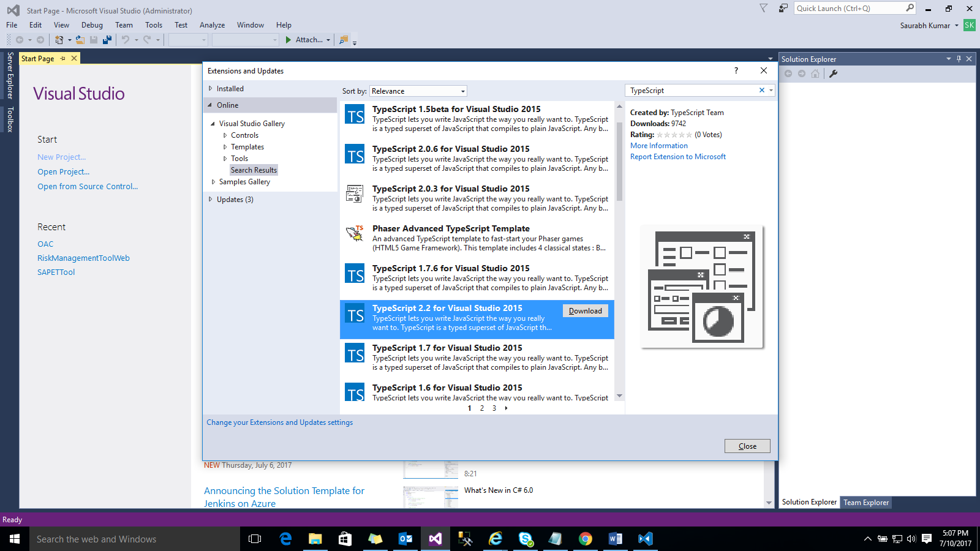Image resolution: width=980 pixels, height=551 pixels.
Task: Download TypeScript 2.2 for Visual Studio 2015
Action: coord(585,310)
